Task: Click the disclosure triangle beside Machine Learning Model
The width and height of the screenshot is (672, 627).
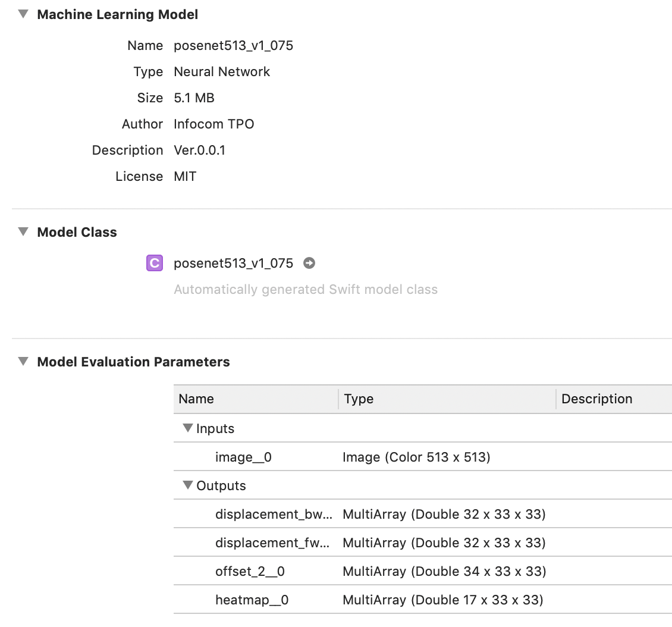Action: [x=23, y=14]
